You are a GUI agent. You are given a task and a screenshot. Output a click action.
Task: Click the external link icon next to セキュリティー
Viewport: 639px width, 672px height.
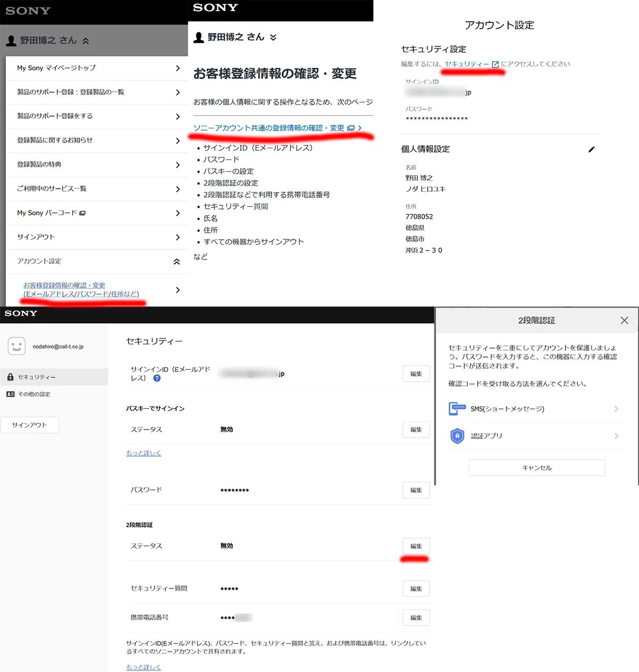coord(495,64)
